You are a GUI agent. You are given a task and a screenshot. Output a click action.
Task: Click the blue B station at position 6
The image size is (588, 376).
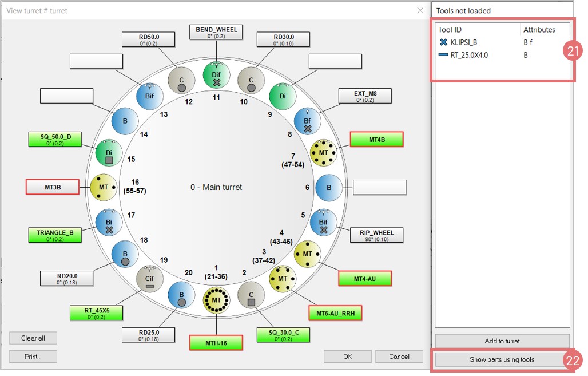click(x=329, y=187)
